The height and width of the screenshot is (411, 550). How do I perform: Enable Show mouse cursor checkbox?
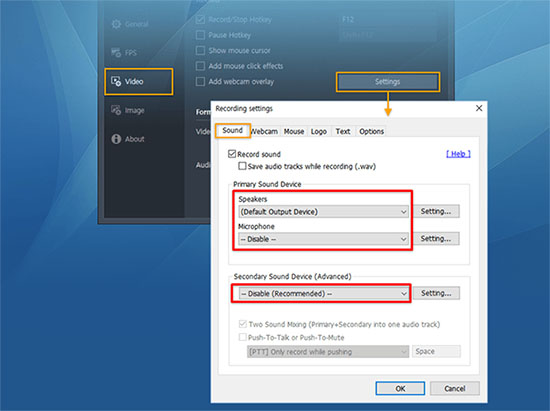(200, 50)
